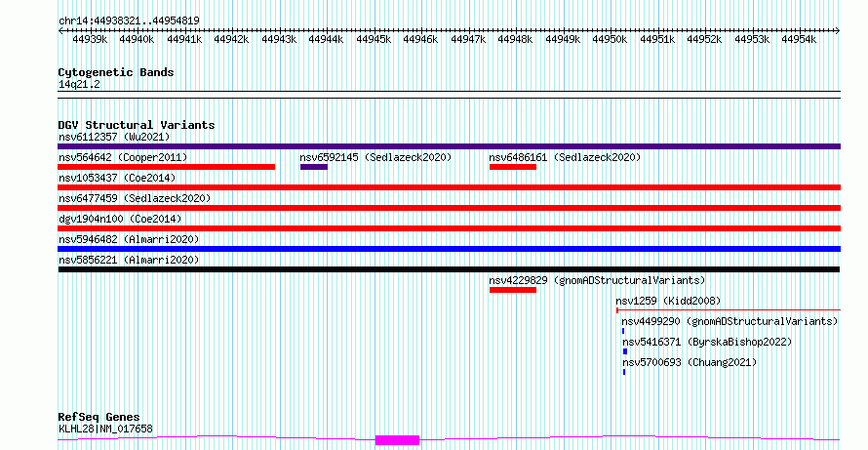This screenshot has height=450, width=868.
Task: Click the short red bar under nsv6486161
Action: 513,167
